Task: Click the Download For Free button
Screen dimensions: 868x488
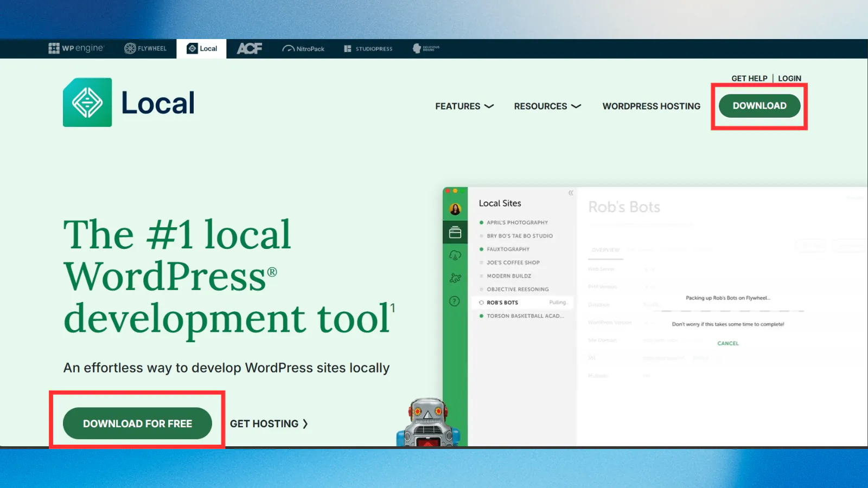Action: tap(137, 423)
